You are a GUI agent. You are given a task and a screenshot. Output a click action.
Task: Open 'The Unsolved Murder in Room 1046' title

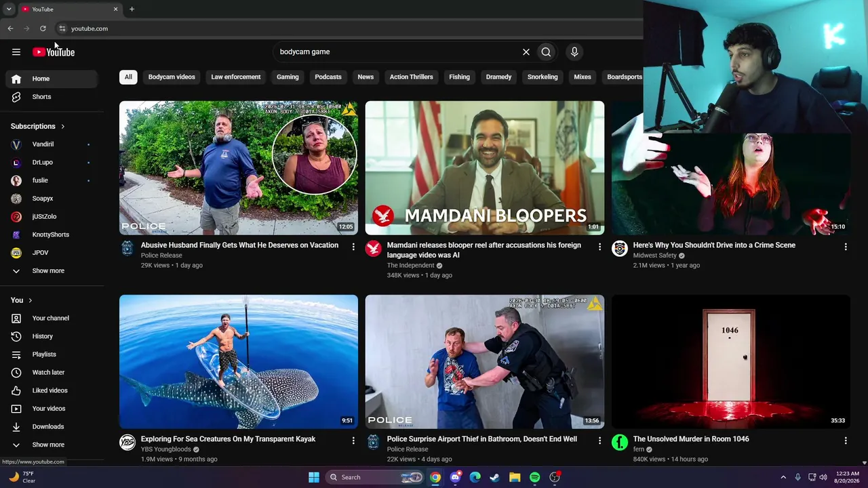click(x=691, y=439)
